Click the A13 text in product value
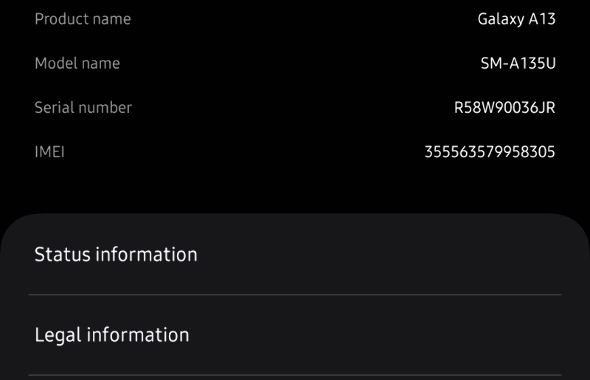This screenshot has height=380, width=590. click(x=542, y=19)
